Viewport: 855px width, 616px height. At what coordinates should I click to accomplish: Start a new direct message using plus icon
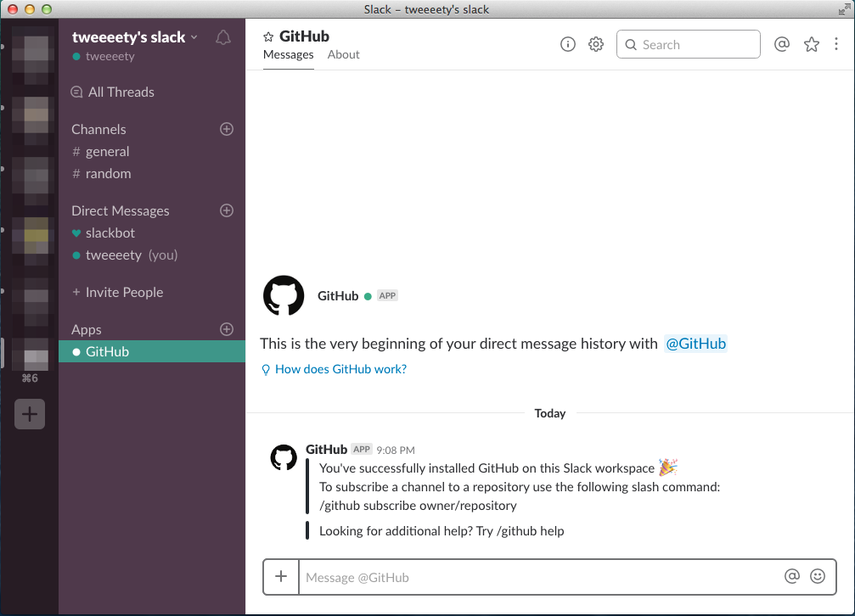tap(227, 210)
